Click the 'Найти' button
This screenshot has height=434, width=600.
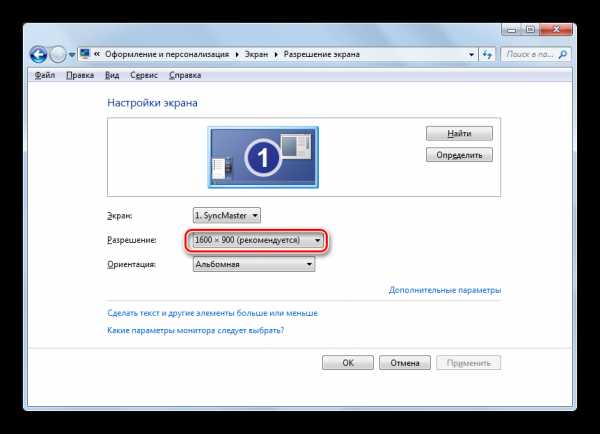[459, 134]
